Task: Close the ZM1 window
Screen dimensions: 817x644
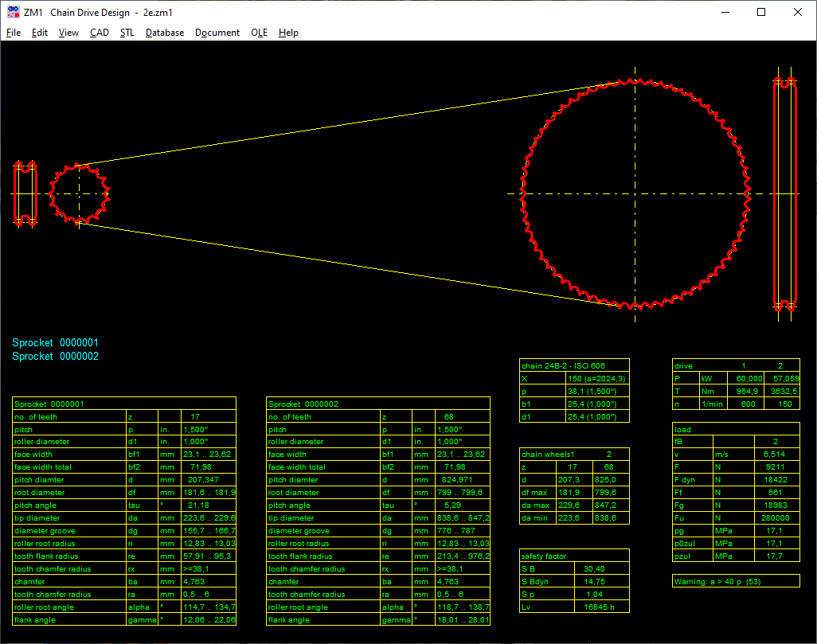Action: click(798, 13)
